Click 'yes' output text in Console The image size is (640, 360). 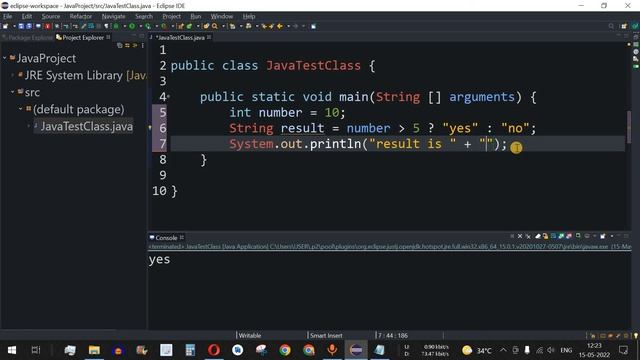pos(159,260)
